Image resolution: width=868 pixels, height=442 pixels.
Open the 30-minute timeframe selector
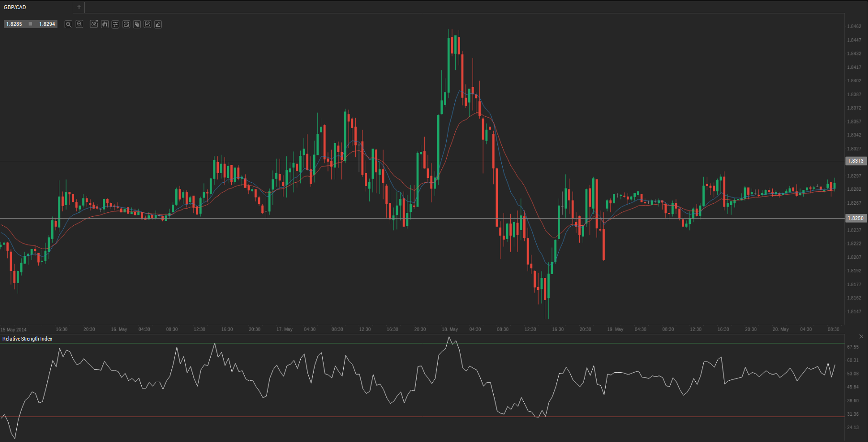pos(94,24)
